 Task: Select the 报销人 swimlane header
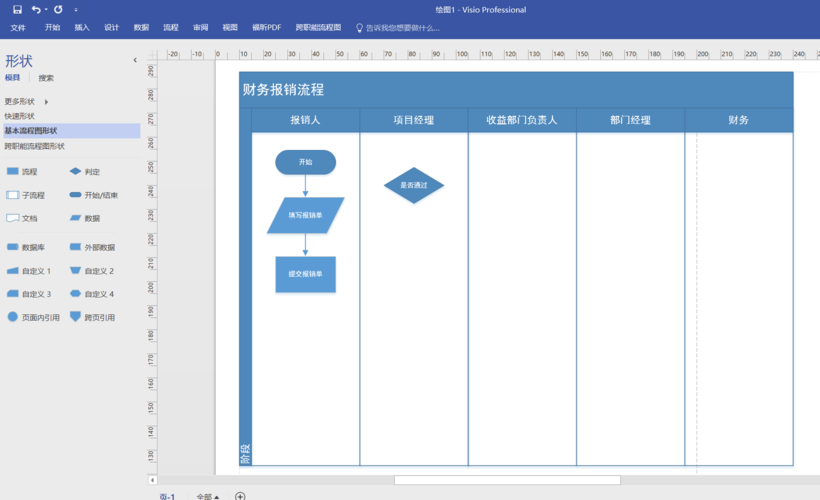click(305, 120)
